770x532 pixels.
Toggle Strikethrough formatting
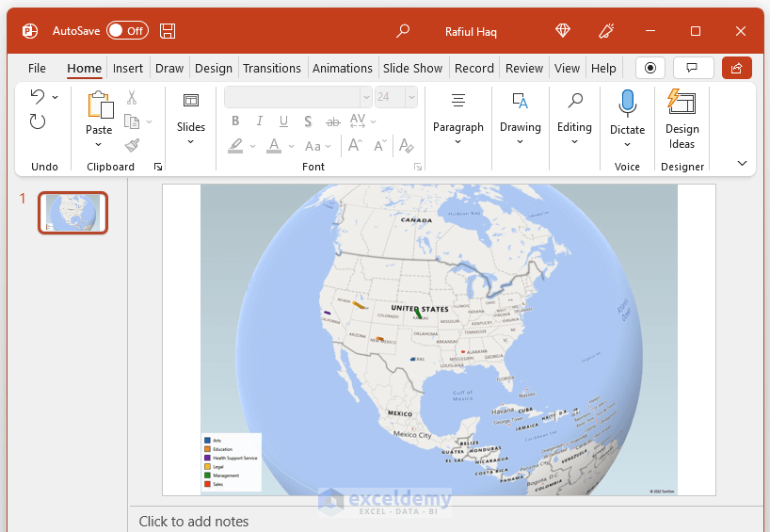pyautogui.click(x=333, y=121)
